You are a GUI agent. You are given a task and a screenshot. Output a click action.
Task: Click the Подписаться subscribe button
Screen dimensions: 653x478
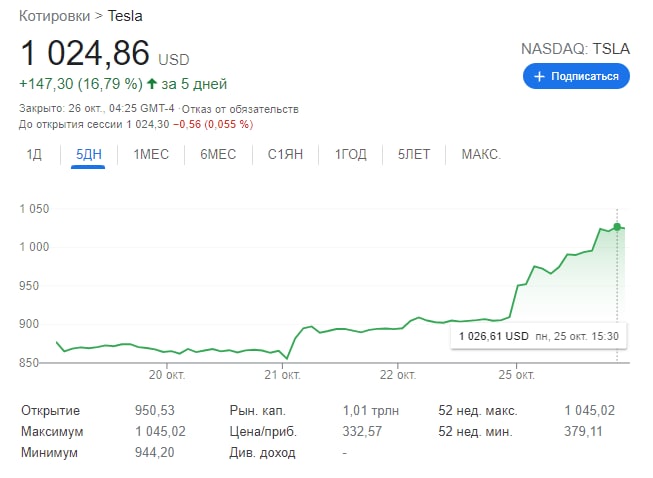[x=576, y=76]
